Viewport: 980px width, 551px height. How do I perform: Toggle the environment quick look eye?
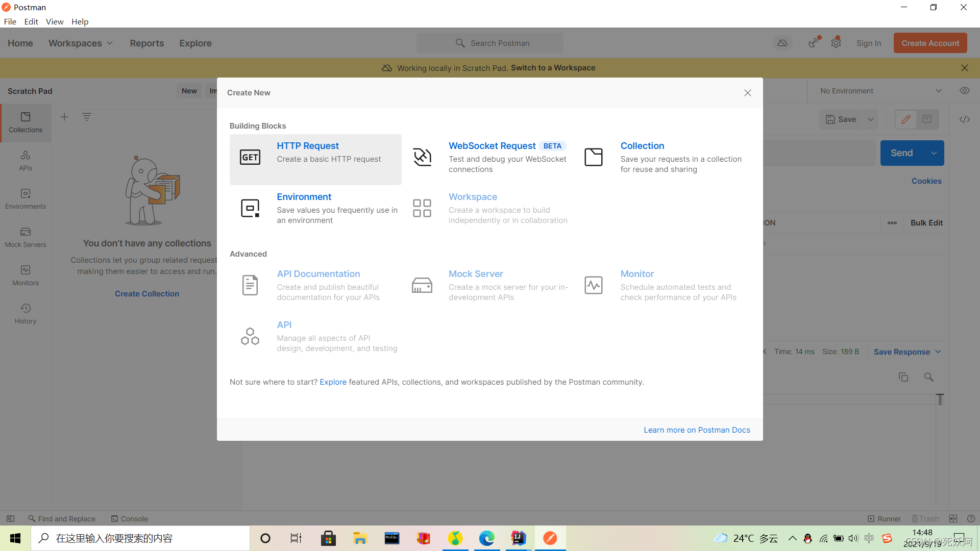964,91
